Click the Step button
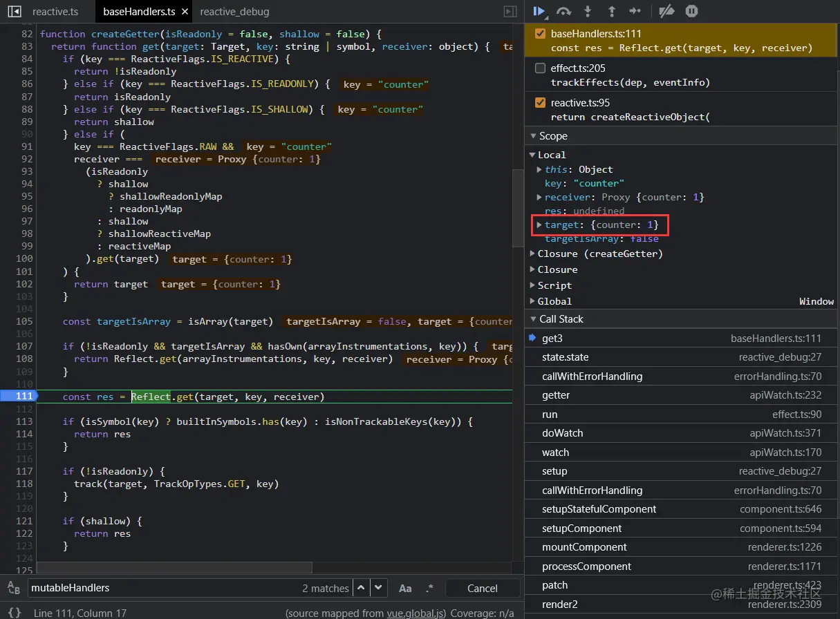 (635, 11)
